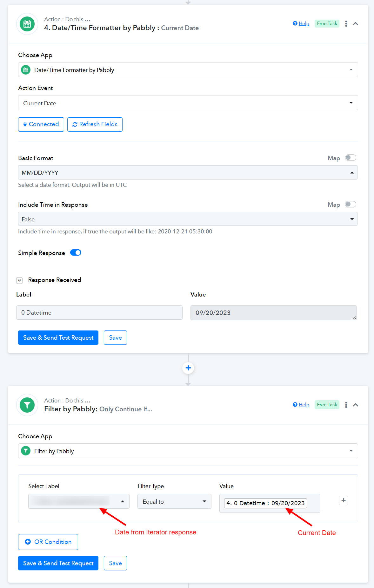Click Refresh Fields button
Viewport: 374px width, 588px height.
(x=95, y=124)
